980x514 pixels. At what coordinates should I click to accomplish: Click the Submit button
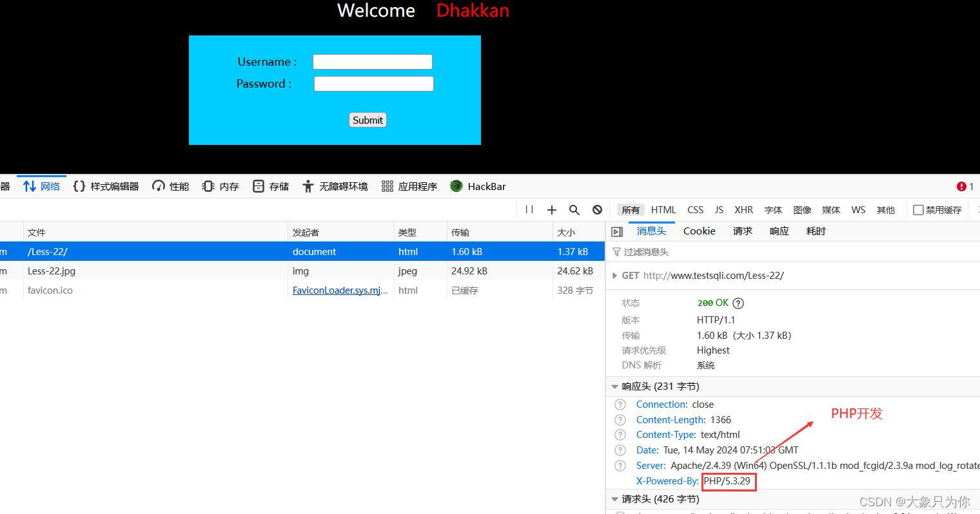(367, 120)
